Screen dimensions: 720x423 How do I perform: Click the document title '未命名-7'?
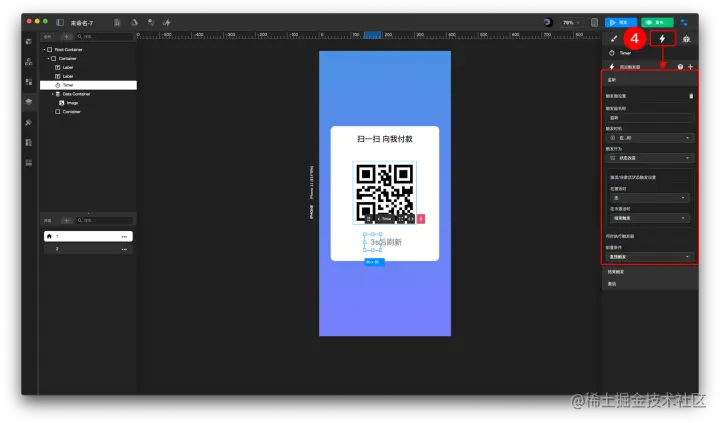82,23
